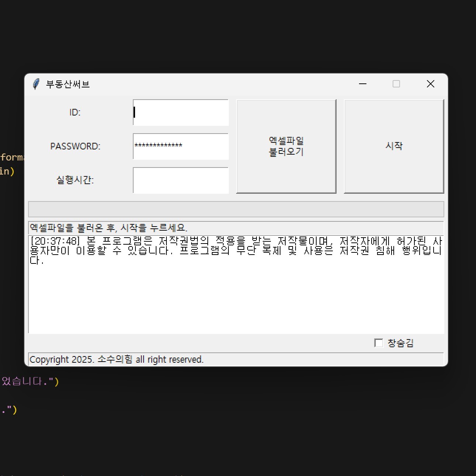Viewport: 476px width, 476px height.
Task: Click the Python feather icon in the title bar
Action: pyautogui.click(x=36, y=84)
